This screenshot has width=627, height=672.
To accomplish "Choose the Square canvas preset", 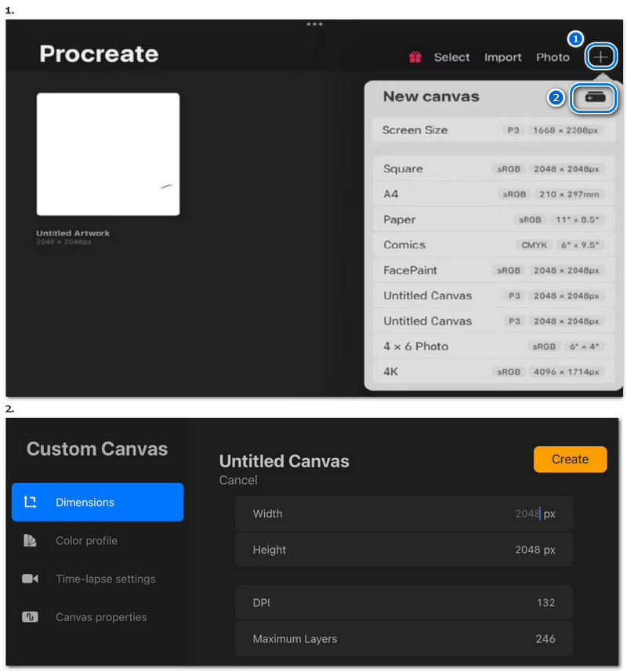I will (493, 169).
